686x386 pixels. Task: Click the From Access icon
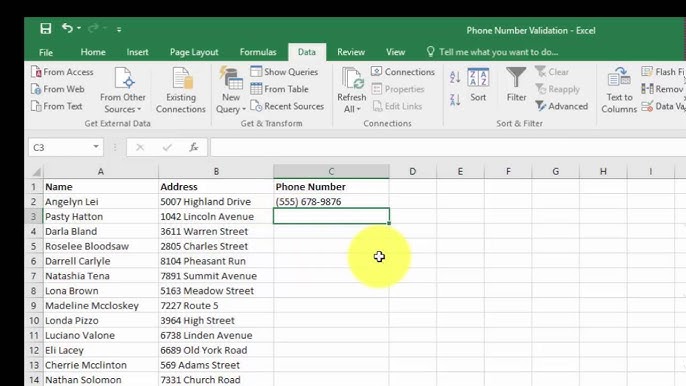coord(62,72)
